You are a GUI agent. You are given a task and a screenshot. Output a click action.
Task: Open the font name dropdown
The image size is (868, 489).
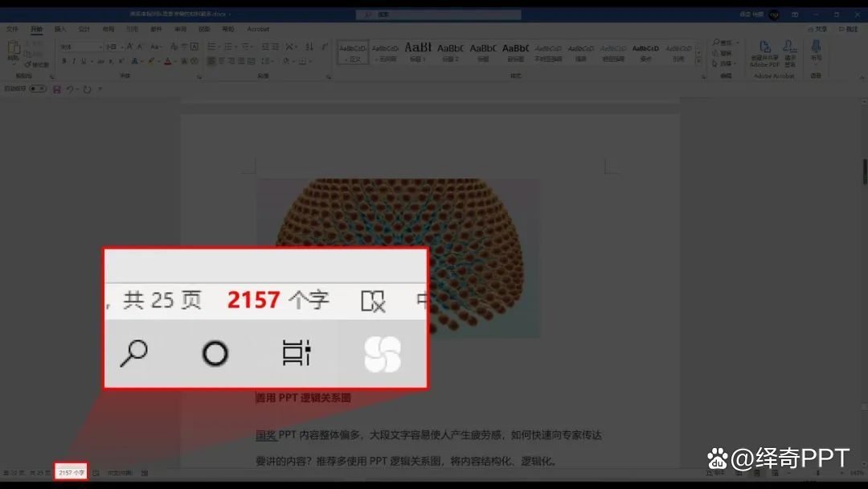(101, 47)
